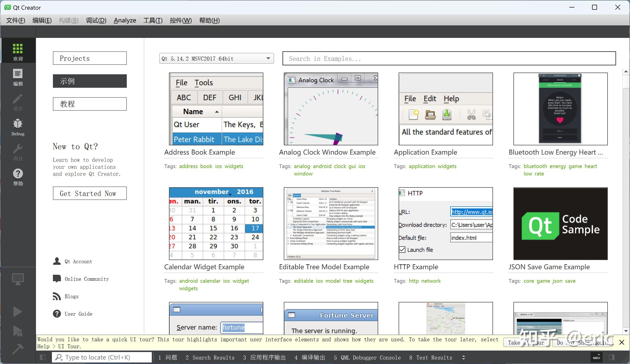630x364 pixels.
Task: Toggle the right sidebar visibility button
Action: [x=612, y=357]
